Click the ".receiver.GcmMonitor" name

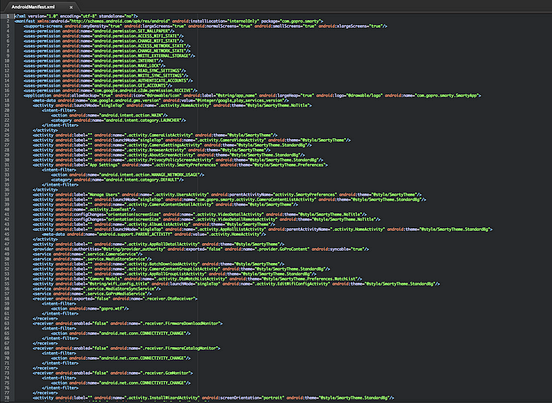(165, 373)
